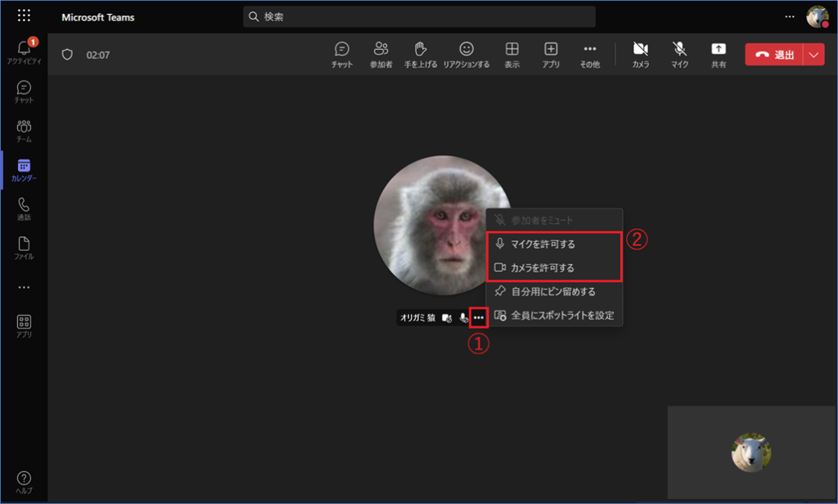Expand the leave options dropdown arrow

[x=813, y=55]
